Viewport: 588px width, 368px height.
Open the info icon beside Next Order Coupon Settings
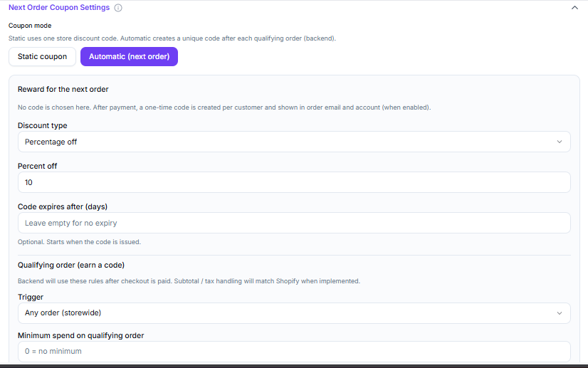click(x=118, y=8)
